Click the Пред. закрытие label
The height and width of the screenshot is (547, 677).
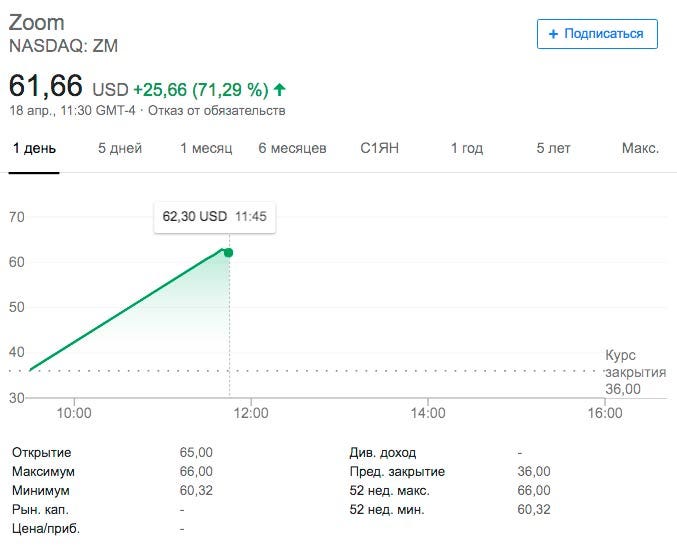(x=397, y=471)
